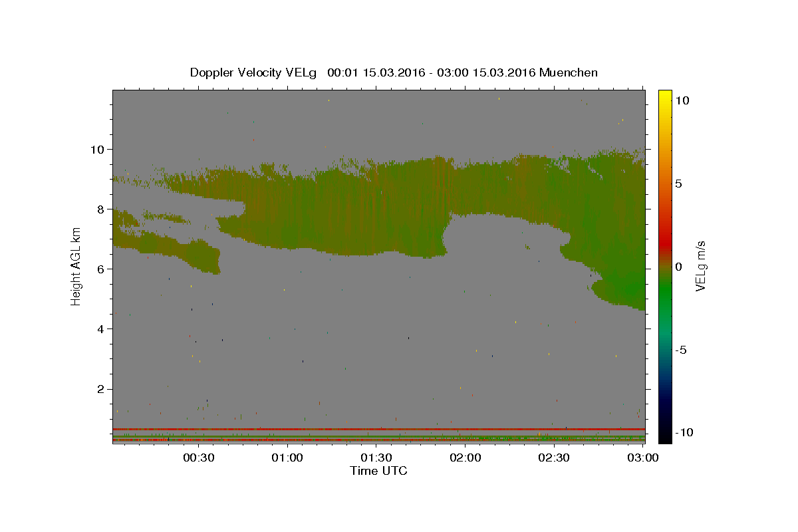Click the 01:00 time axis label
Image resolution: width=798 pixels, height=532 pixels.
click(287, 458)
